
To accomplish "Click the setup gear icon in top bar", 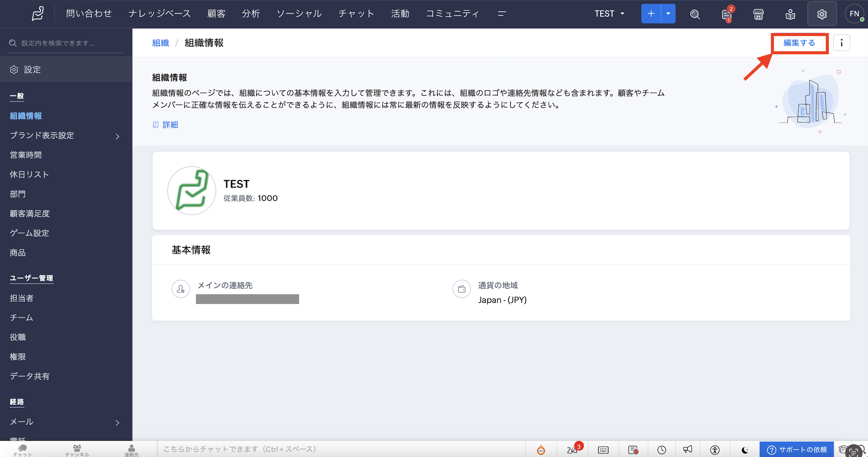I will pyautogui.click(x=821, y=14).
